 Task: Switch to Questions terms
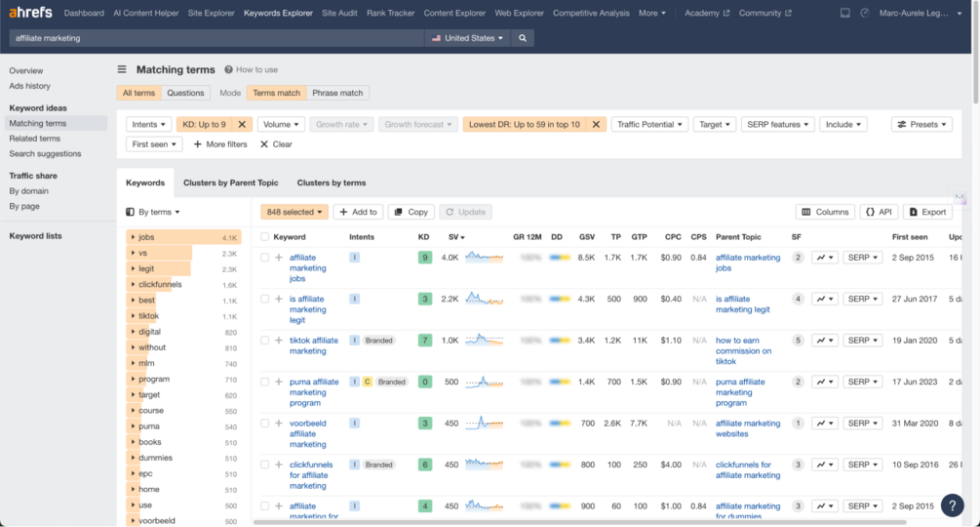[185, 93]
